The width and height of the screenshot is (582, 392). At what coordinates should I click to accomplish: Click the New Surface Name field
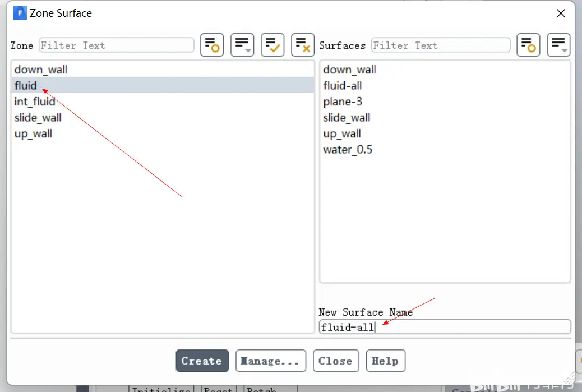pos(445,326)
